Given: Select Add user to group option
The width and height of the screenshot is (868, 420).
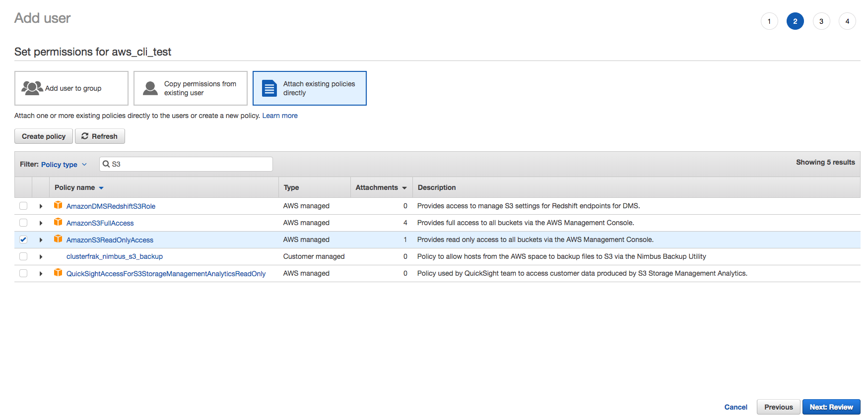Looking at the screenshot, I should click(71, 88).
